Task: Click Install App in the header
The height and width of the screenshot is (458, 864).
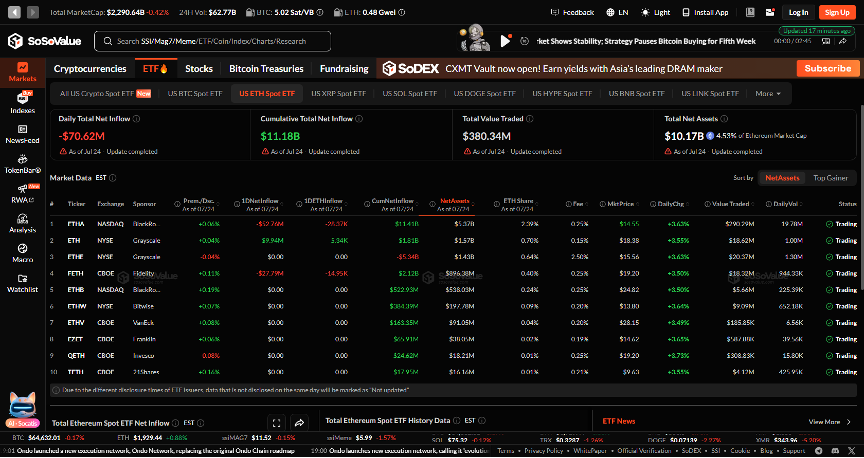Action: [x=705, y=12]
